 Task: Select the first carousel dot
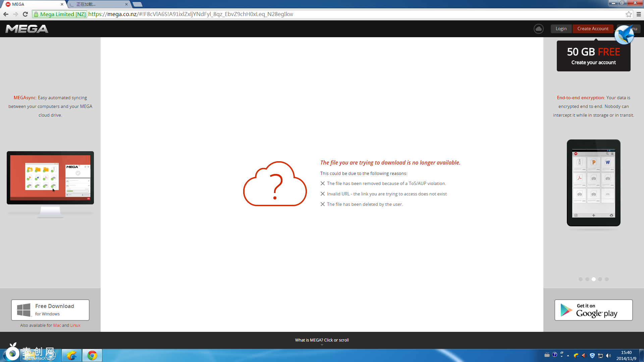point(581,279)
